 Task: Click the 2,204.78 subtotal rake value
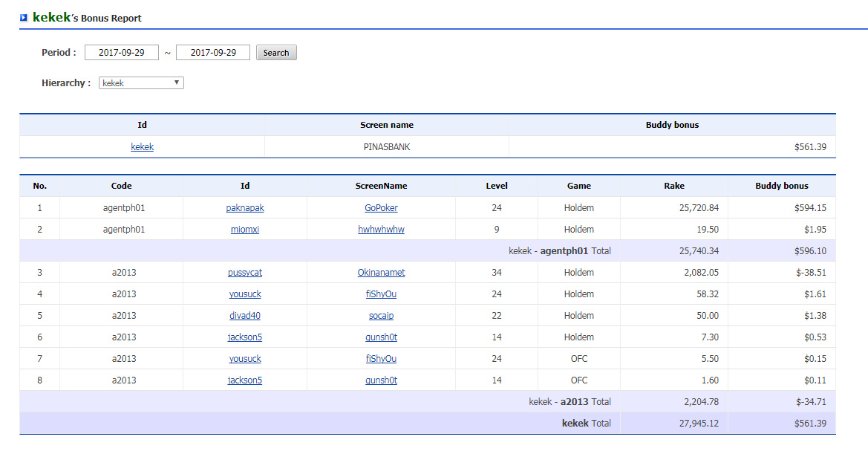(x=702, y=402)
